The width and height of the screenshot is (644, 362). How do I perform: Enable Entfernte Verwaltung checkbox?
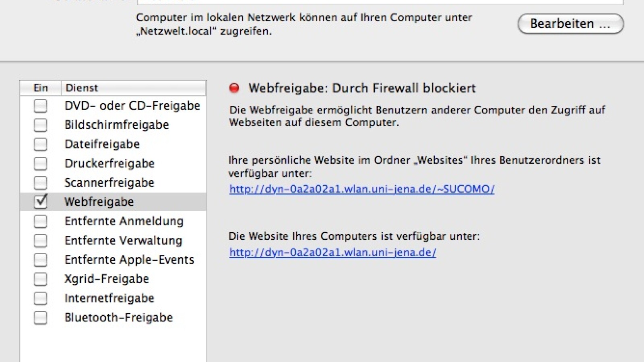40,241
